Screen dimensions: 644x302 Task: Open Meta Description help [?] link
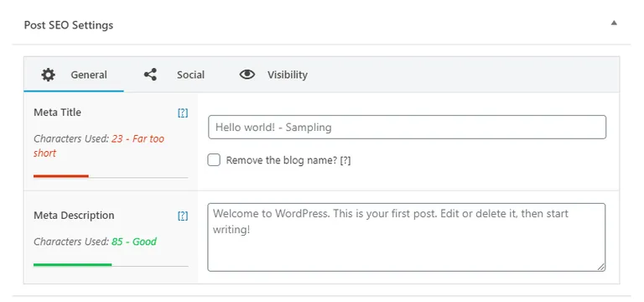[x=183, y=216]
